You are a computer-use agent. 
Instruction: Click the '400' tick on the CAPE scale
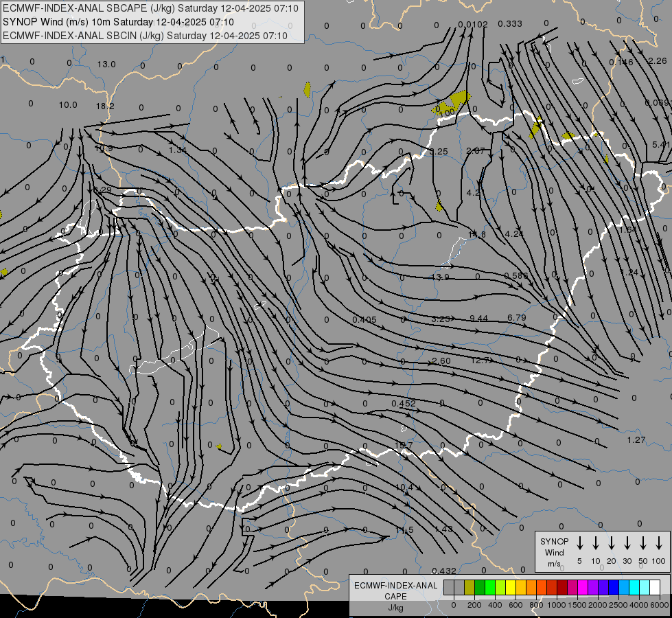point(495,605)
